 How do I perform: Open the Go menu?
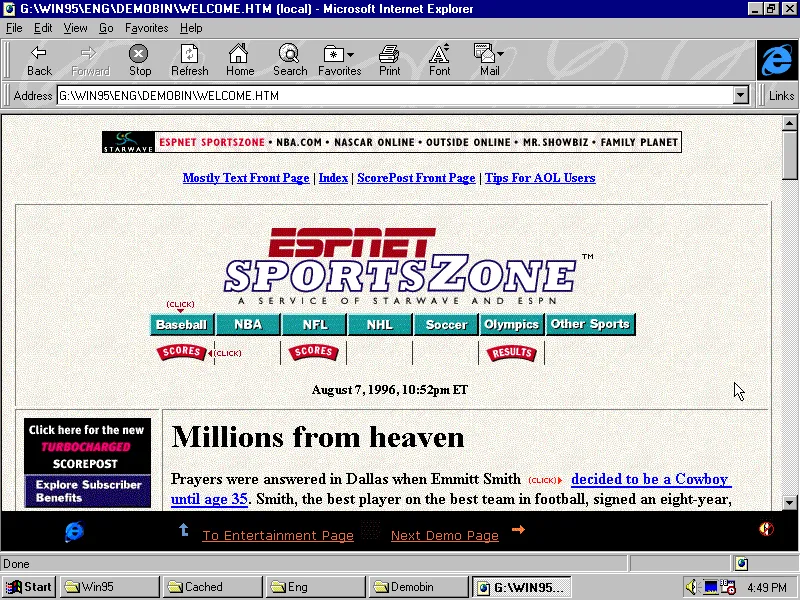pos(106,28)
